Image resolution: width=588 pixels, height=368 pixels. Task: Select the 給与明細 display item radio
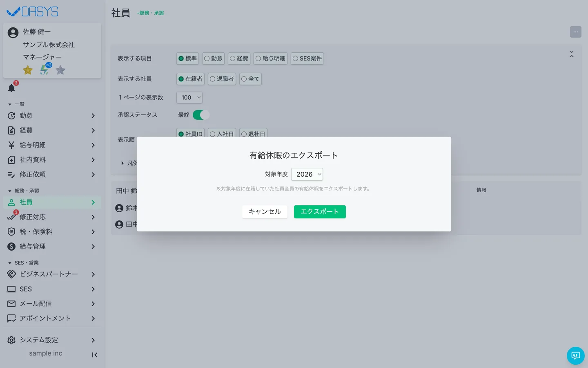pyautogui.click(x=270, y=58)
